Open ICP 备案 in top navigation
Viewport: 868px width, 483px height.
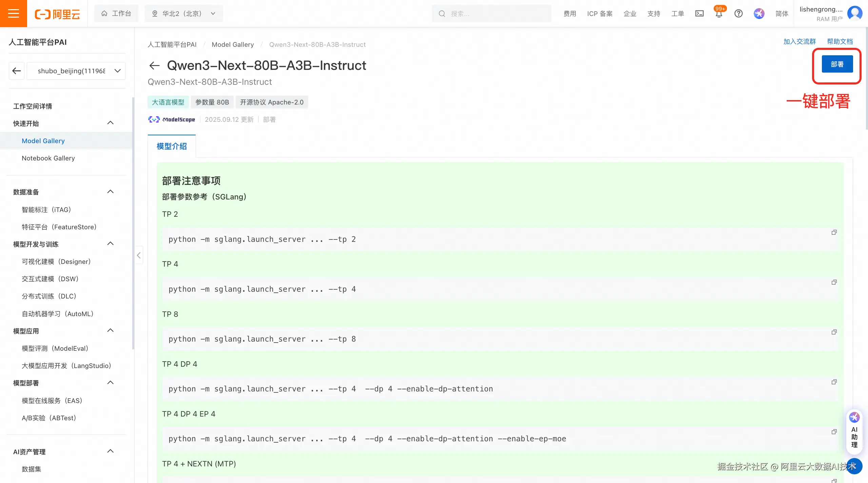(600, 14)
